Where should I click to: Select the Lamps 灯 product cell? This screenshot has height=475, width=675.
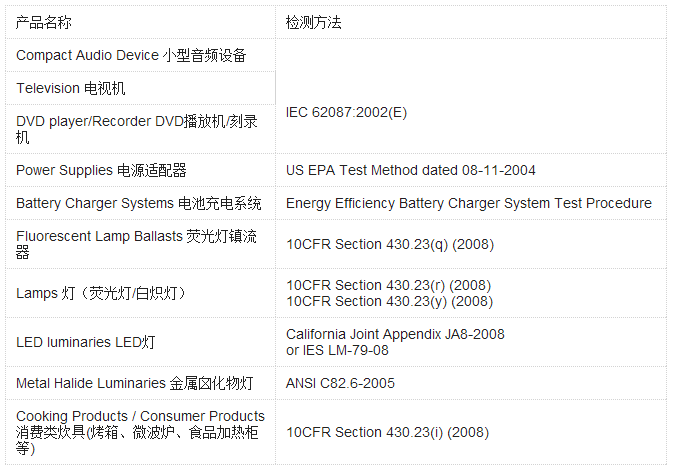click(x=101, y=293)
